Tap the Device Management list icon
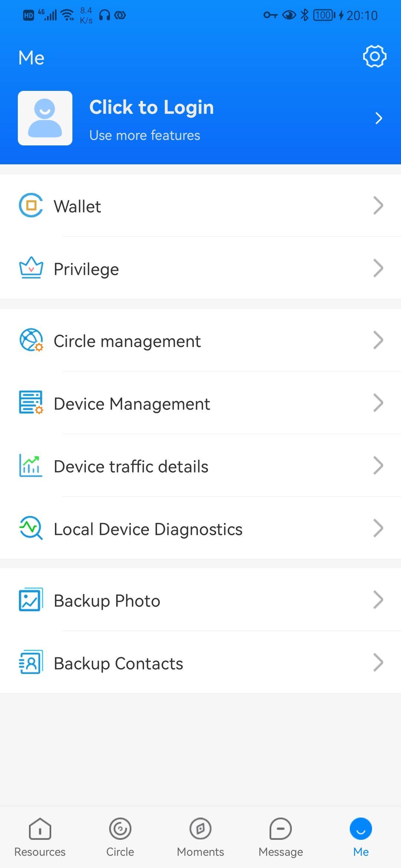Screen dimensions: 401x868 (x=31, y=402)
